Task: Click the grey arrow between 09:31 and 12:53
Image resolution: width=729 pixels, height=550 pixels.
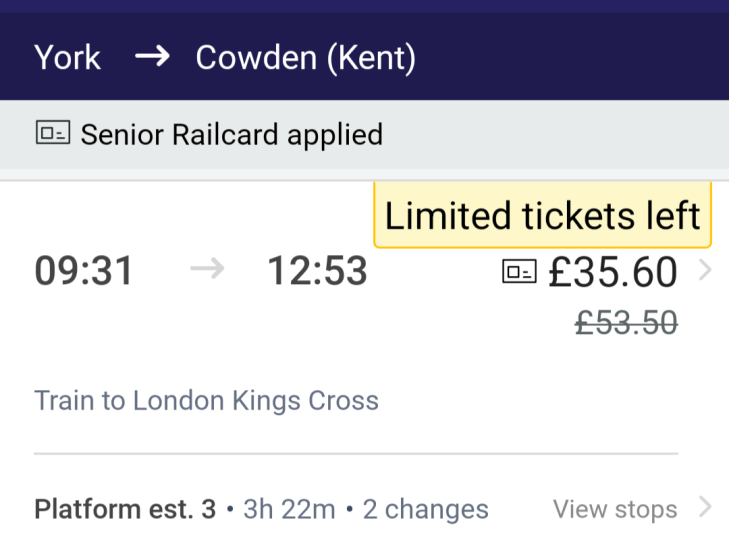Action: (x=207, y=271)
